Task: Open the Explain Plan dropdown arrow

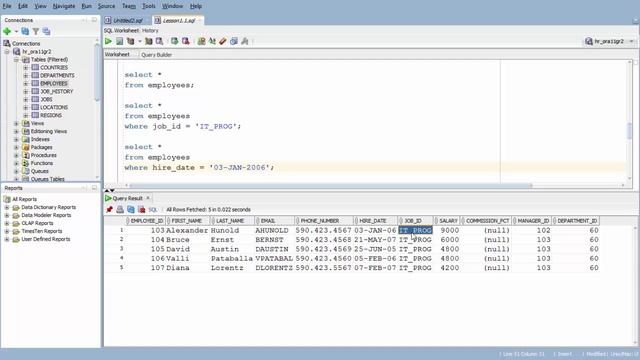Action: 139,41
